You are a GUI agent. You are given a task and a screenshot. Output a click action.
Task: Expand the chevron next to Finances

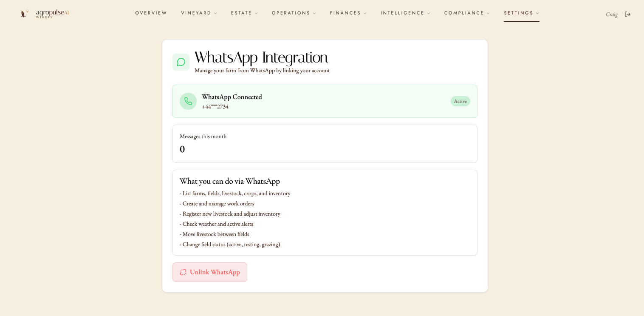(x=365, y=13)
